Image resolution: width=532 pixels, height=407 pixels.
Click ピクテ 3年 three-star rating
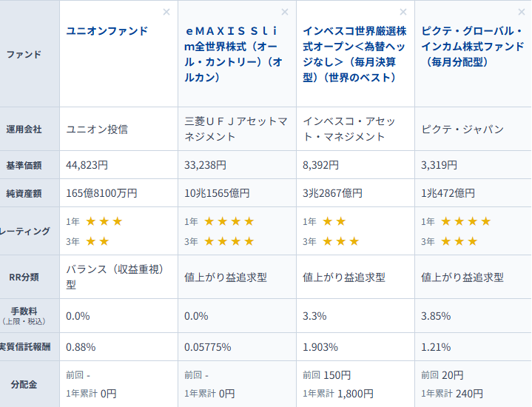(459, 241)
